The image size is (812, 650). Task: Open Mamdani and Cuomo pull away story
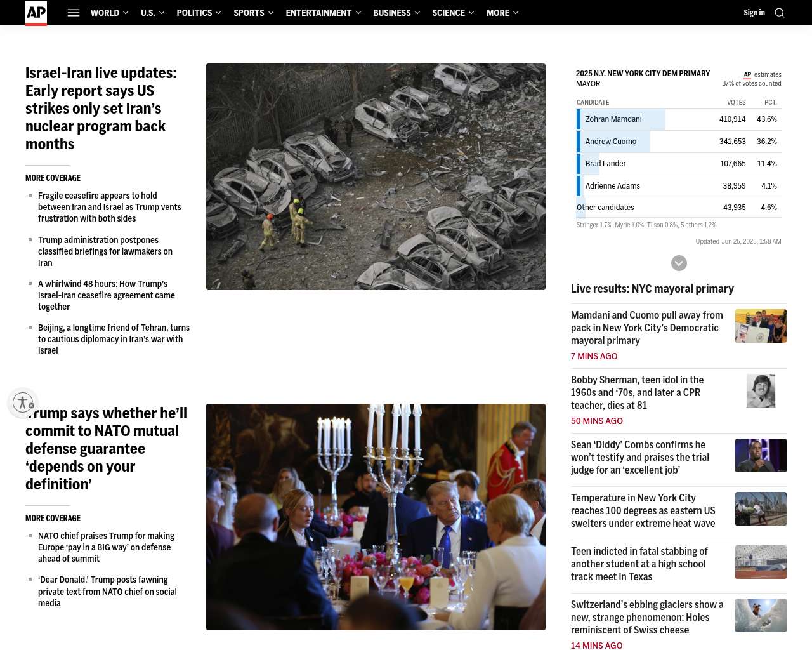647,328
